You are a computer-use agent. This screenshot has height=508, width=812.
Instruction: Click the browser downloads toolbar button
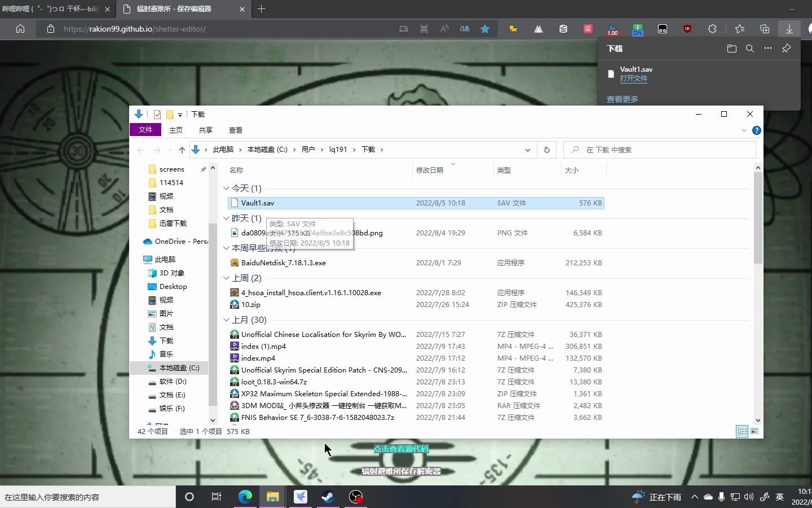(x=789, y=29)
